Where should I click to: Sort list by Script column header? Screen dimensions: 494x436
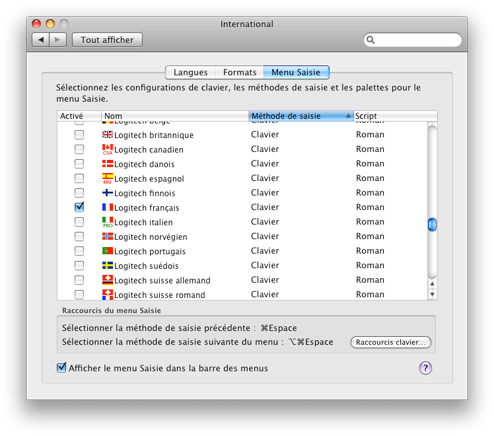click(x=395, y=116)
